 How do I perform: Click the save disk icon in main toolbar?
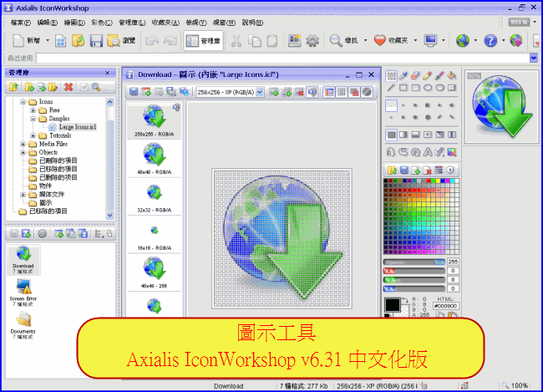pyautogui.click(x=96, y=40)
